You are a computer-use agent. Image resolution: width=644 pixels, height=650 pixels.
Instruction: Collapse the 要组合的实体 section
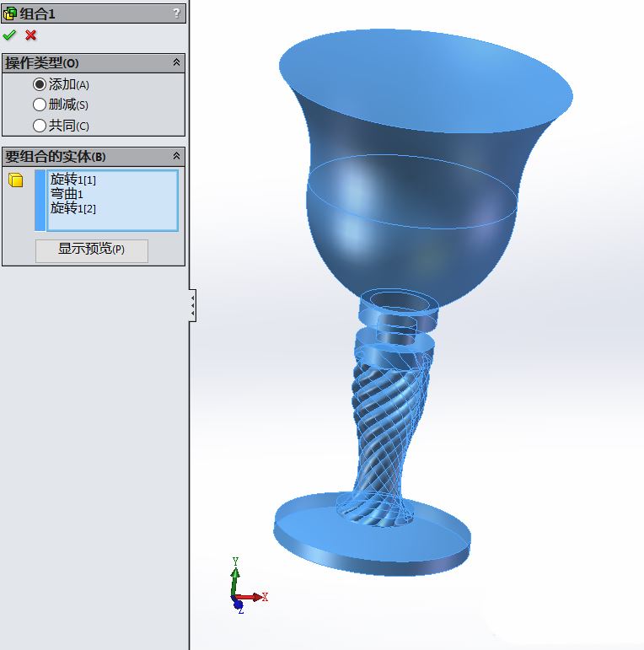click(176, 156)
